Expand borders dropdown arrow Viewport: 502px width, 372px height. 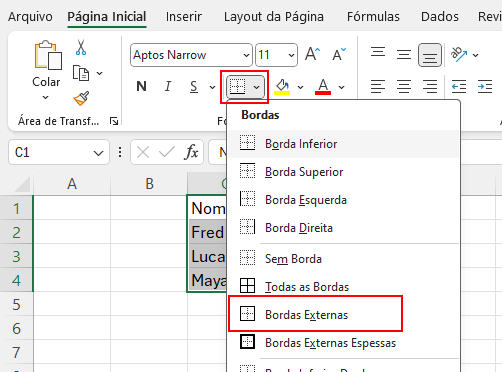click(256, 87)
